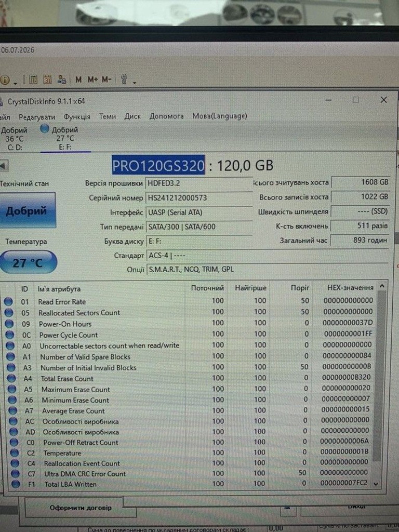Image resolution: width=399 pixels, height=532 pixels.
Task: Click the blue health circle above E: F:
Action: point(45,129)
